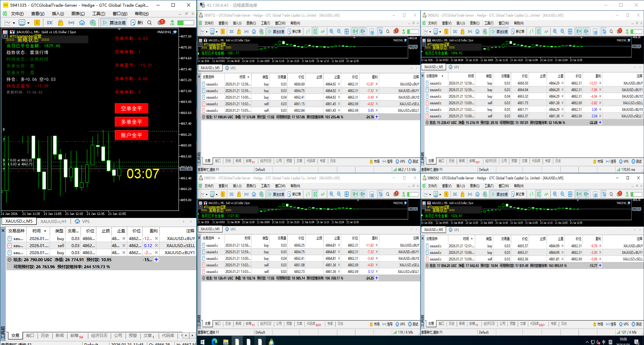
Task: Toggle chart shift in window 5958752
Action: [363, 32]
